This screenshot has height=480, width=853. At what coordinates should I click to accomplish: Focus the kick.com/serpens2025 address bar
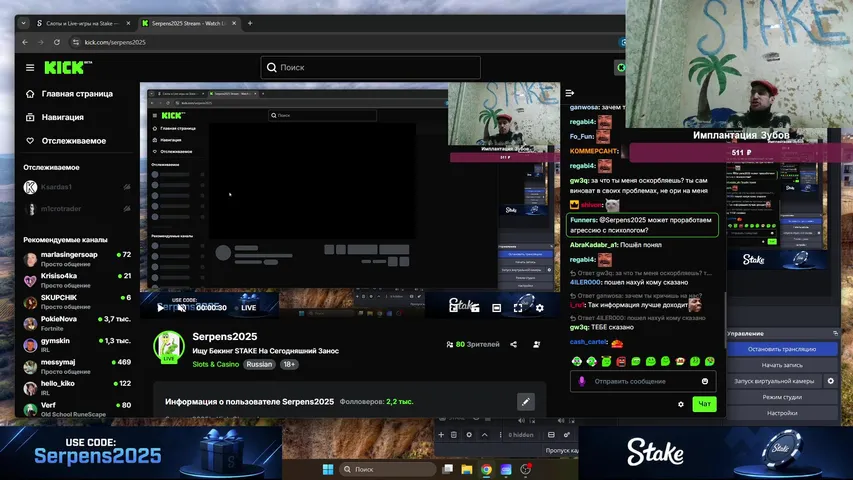(348, 42)
